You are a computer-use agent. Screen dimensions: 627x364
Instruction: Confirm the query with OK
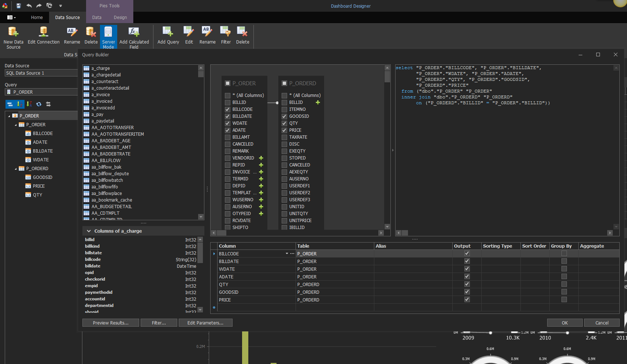[565, 323]
